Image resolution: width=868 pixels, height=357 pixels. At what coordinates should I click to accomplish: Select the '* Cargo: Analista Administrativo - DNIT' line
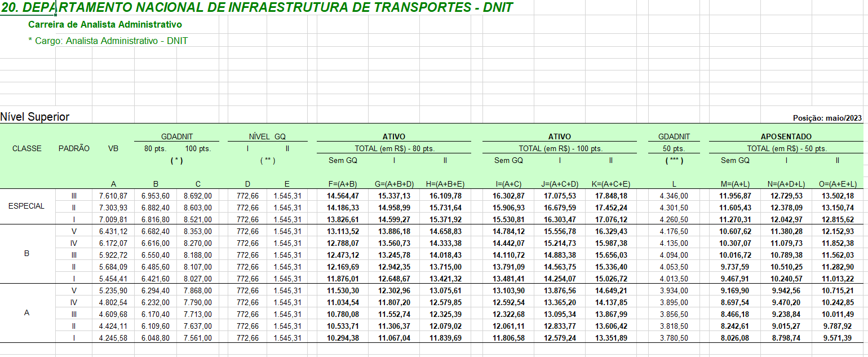click(x=108, y=41)
